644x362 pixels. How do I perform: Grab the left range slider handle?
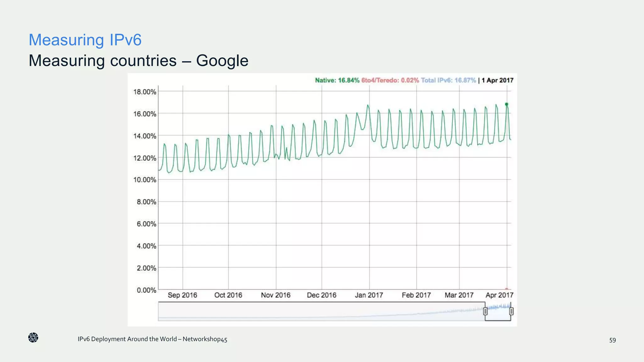pos(485,311)
